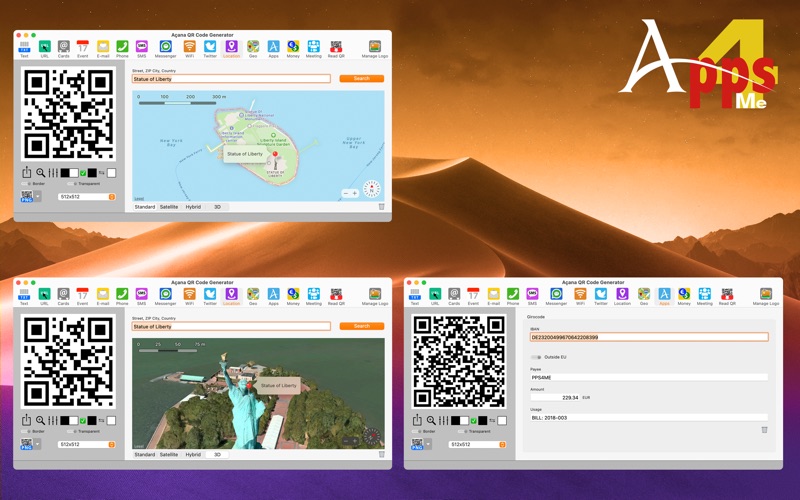This screenshot has height=500, width=800.
Task: Zoom in with plus on standard map
Action: click(x=355, y=193)
